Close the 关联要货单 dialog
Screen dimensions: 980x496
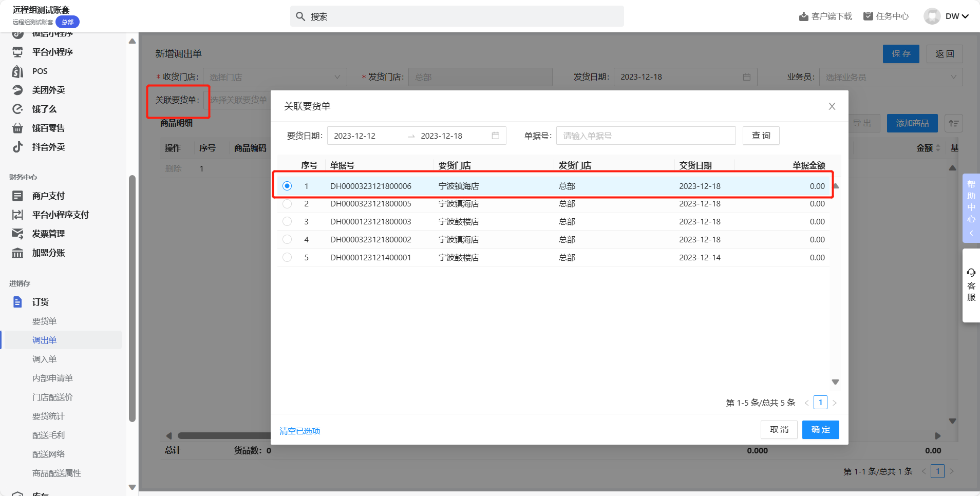[x=832, y=106]
